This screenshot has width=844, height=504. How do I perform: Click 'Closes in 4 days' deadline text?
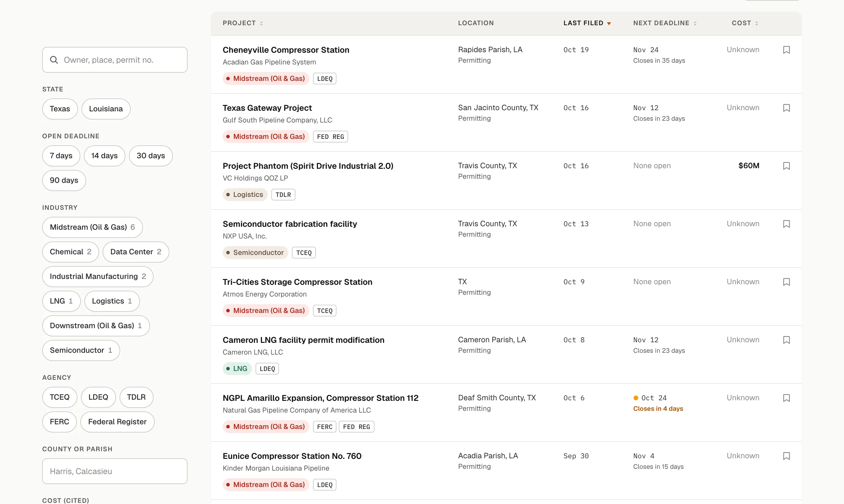(x=658, y=409)
